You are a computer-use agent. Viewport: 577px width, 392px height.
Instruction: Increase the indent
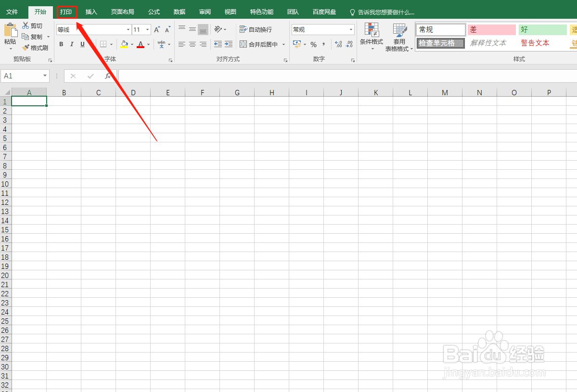point(229,44)
